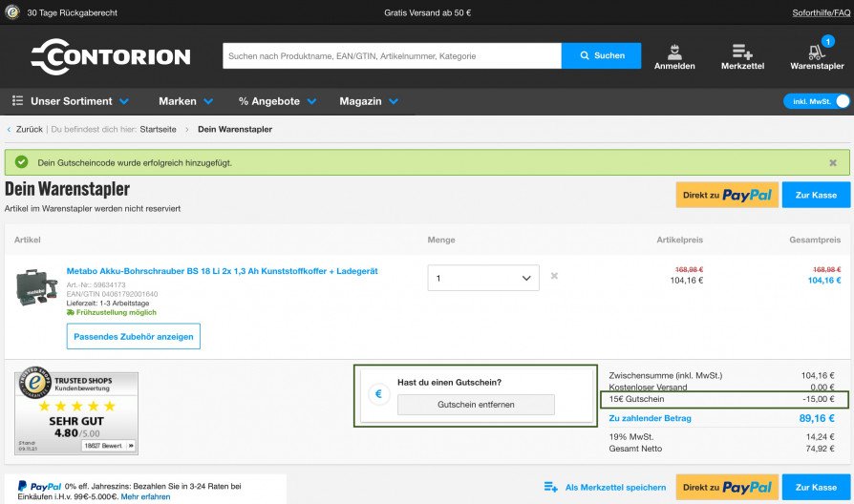Click the Metabo drill product thumbnail

coord(36,288)
